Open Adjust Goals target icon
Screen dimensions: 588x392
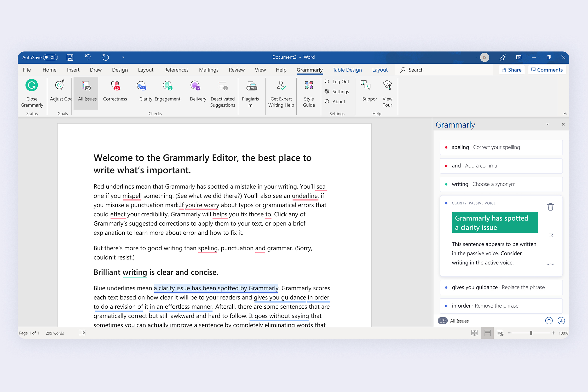tap(60, 85)
